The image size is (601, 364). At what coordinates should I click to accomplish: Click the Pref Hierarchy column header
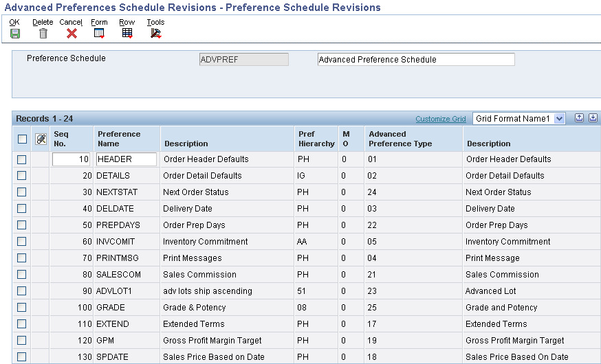[x=316, y=139]
